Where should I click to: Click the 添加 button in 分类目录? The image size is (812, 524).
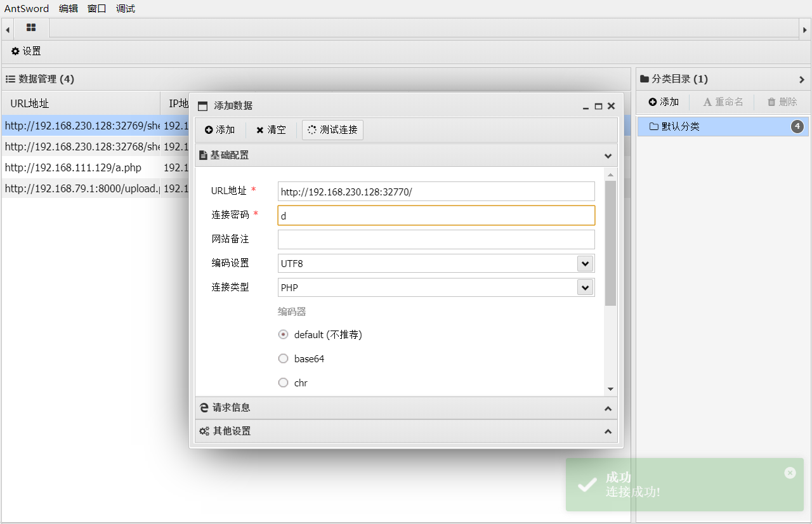[664, 102]
